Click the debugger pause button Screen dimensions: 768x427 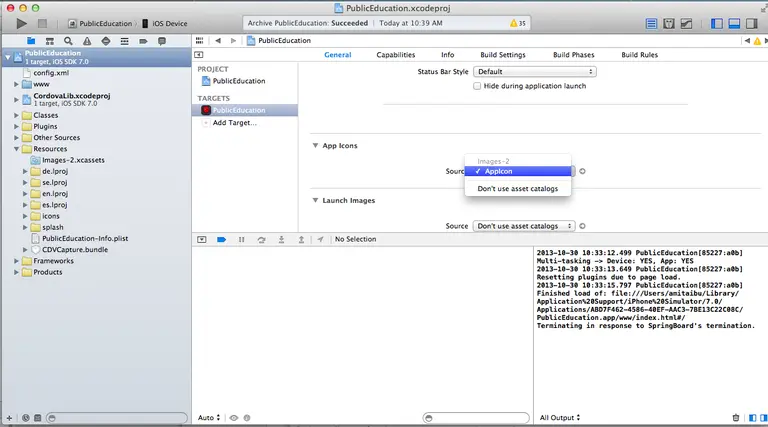pos(241,239)
